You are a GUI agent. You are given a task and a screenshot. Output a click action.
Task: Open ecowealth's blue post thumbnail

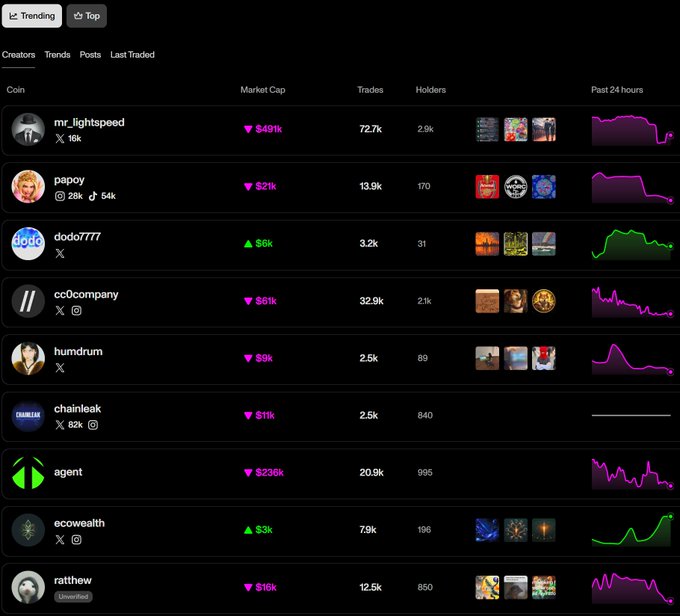click(x=487, y=530)
